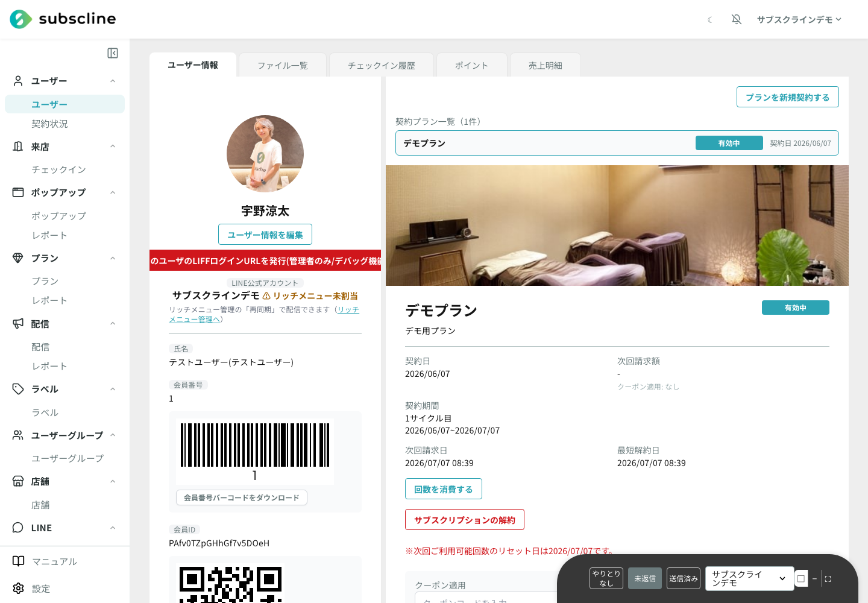868x603 pixels.
Task: Collapse the ラベル section chevron
Action: click(x=113, y=389)
